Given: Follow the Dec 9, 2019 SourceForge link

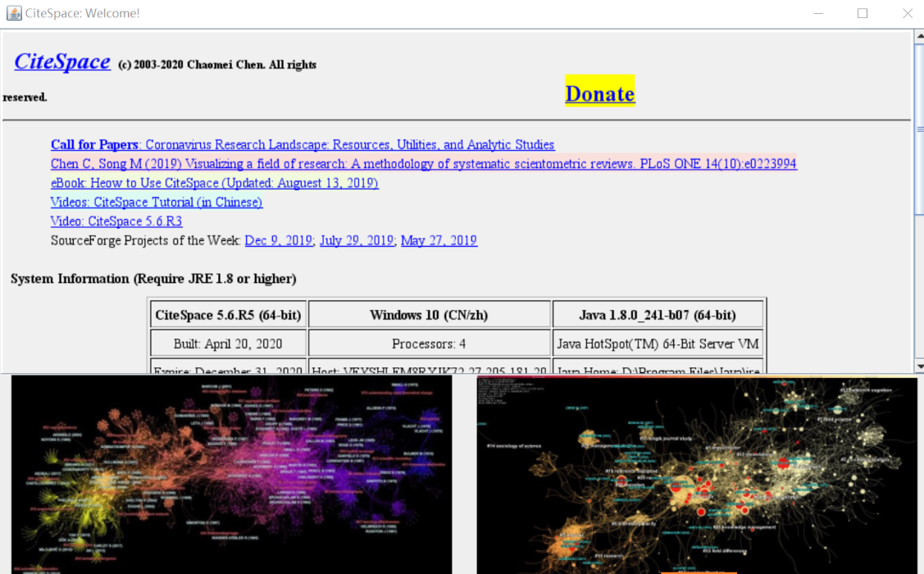Looking at the screenshot, I should pyautogui.click(x=278, y=240).
